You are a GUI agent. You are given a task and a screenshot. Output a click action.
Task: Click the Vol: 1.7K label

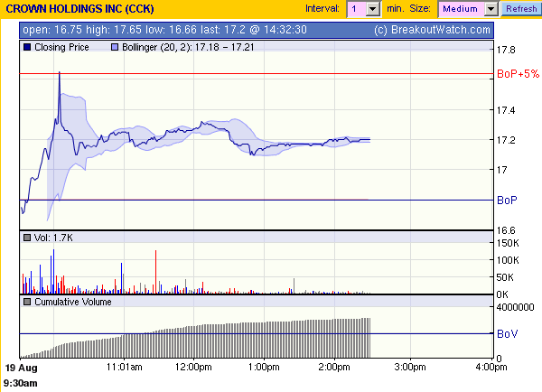point(53,238)
